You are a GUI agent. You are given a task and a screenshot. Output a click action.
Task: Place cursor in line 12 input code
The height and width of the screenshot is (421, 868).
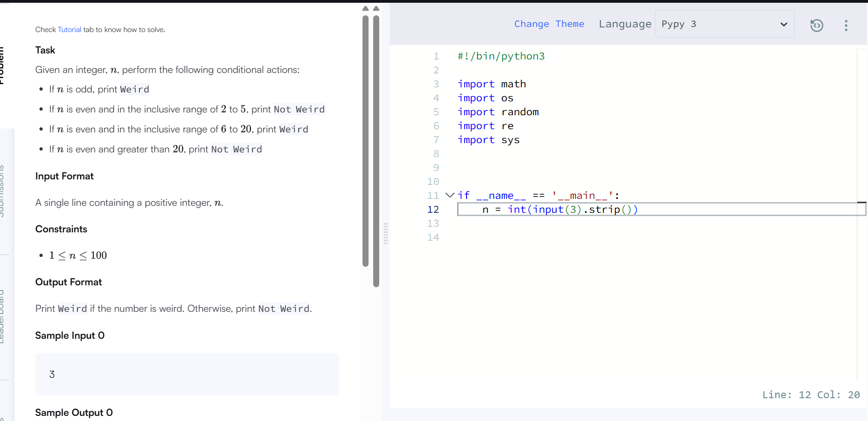tap(560, 210)
